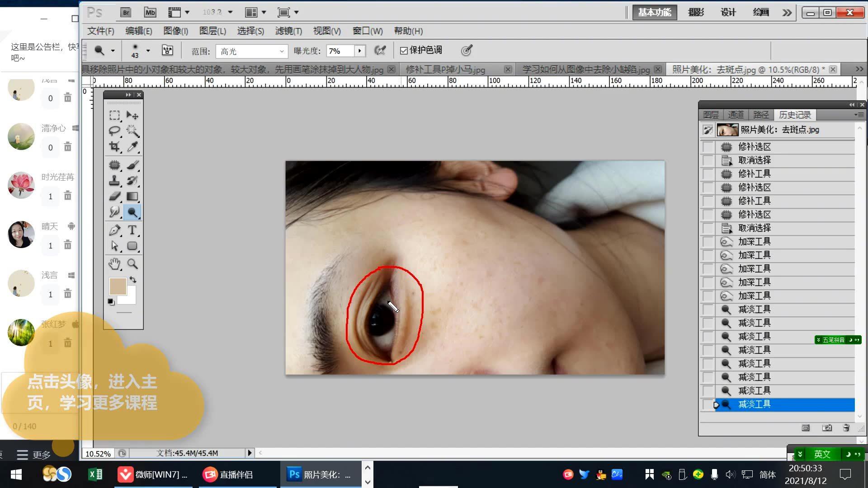Open the 范围 dropdown showing 高光

click(251, 51)
